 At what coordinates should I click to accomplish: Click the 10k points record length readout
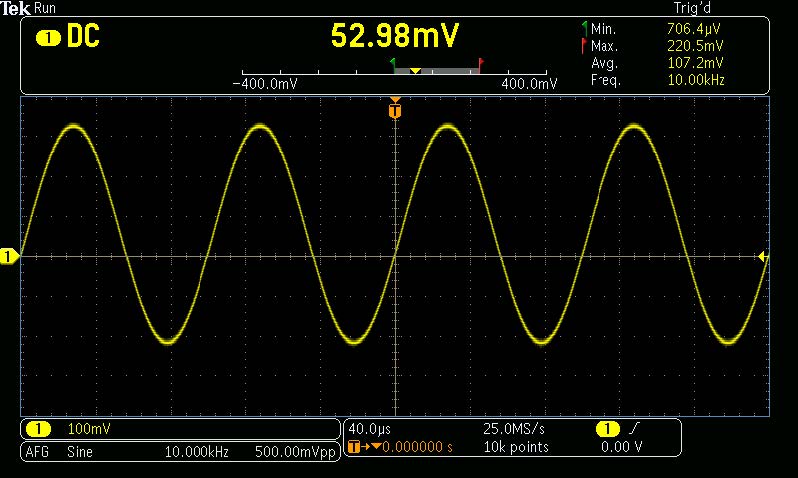[x=517, y=446]
